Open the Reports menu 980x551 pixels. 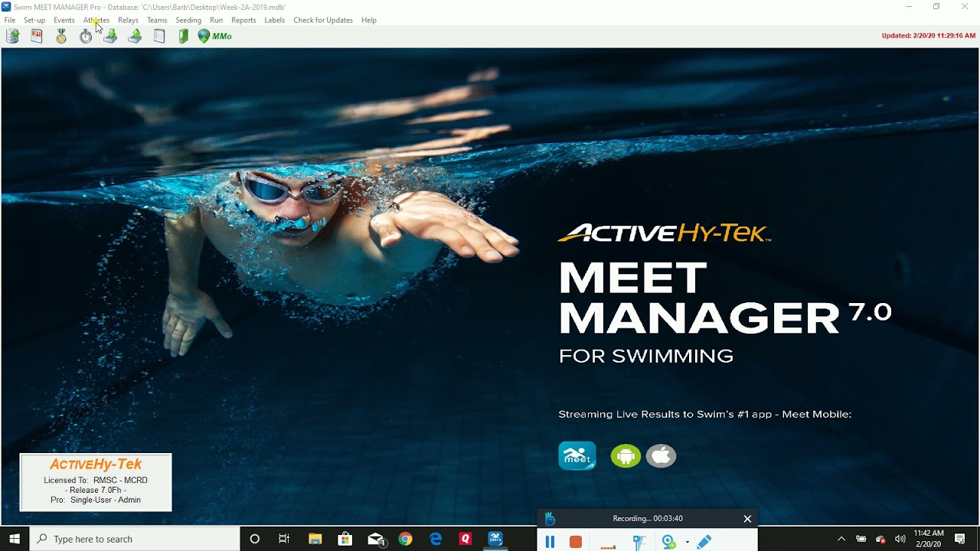pyautogui.click(x=243, y=20)
